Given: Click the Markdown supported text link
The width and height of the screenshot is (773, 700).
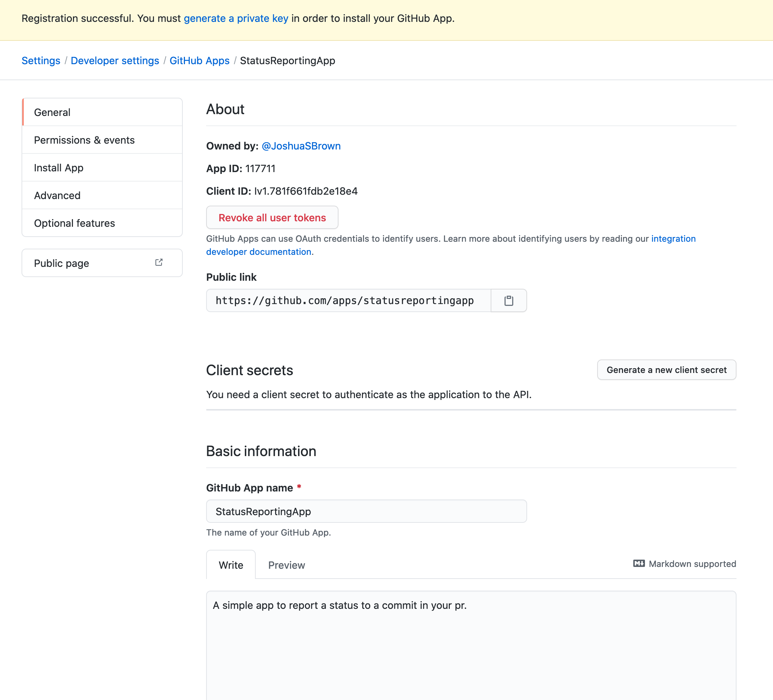Looking at the screenshot, I should point(692,564).
